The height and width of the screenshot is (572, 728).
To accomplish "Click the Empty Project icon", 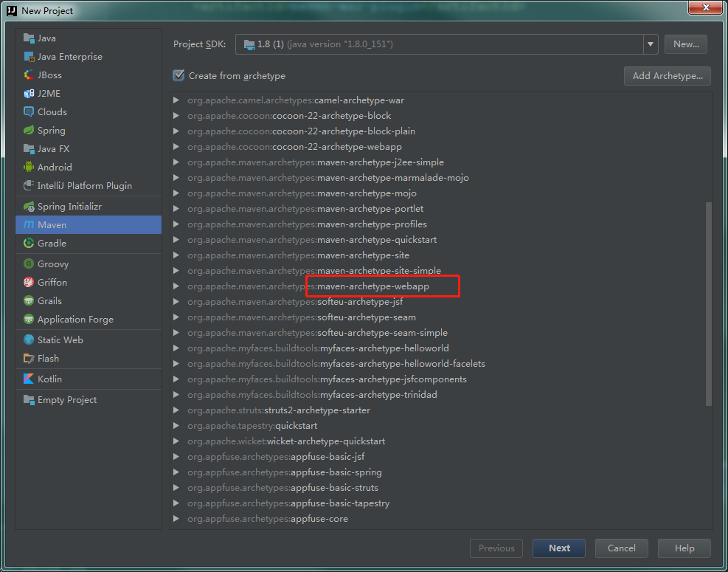I will coord(29,399).
